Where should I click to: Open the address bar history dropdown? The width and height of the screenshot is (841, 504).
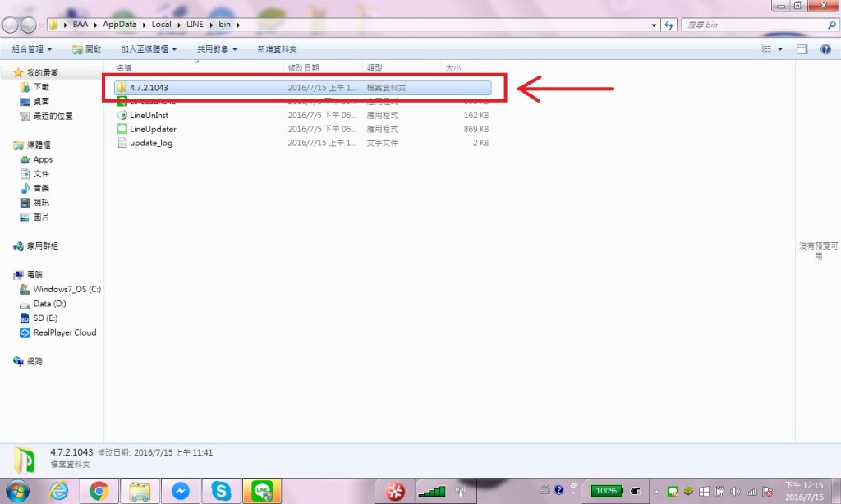(654, 25)
